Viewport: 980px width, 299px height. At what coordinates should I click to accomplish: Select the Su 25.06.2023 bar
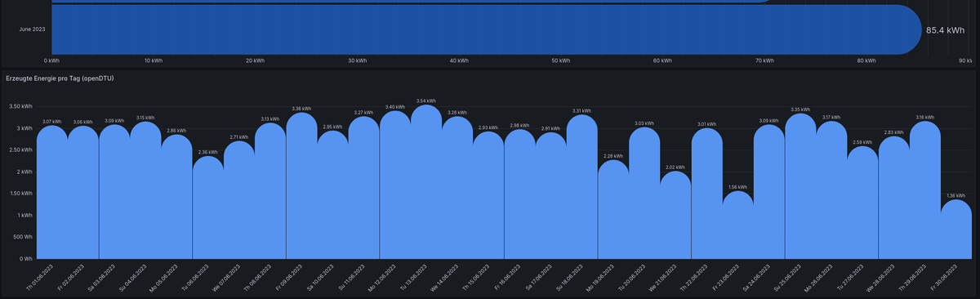800,185
